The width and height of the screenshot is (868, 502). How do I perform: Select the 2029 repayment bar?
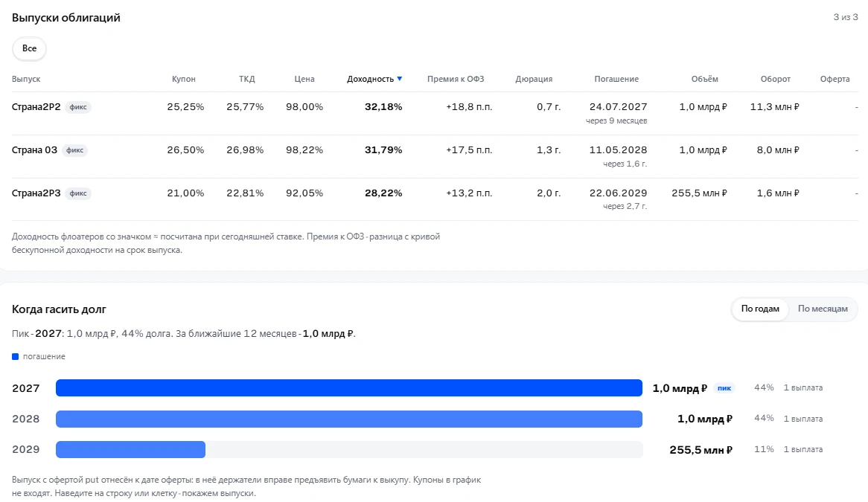130,449
